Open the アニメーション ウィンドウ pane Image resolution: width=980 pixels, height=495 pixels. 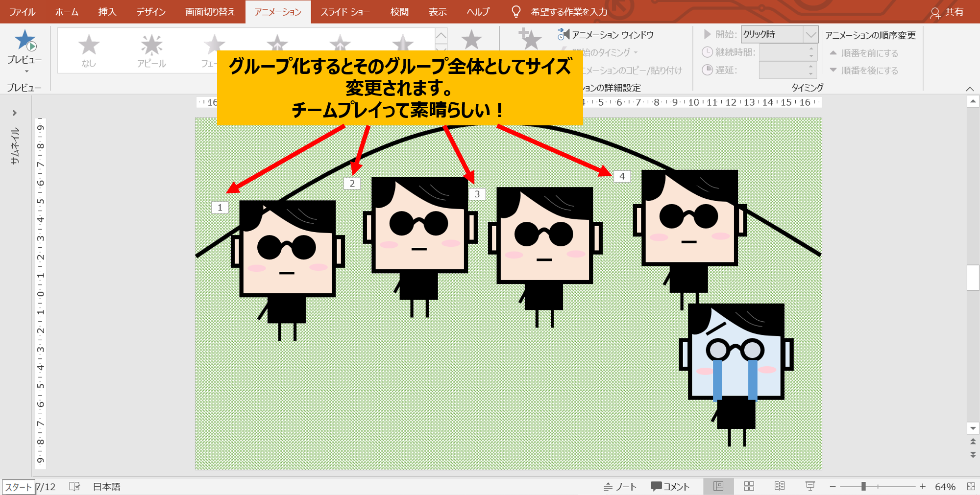(606, 35)
